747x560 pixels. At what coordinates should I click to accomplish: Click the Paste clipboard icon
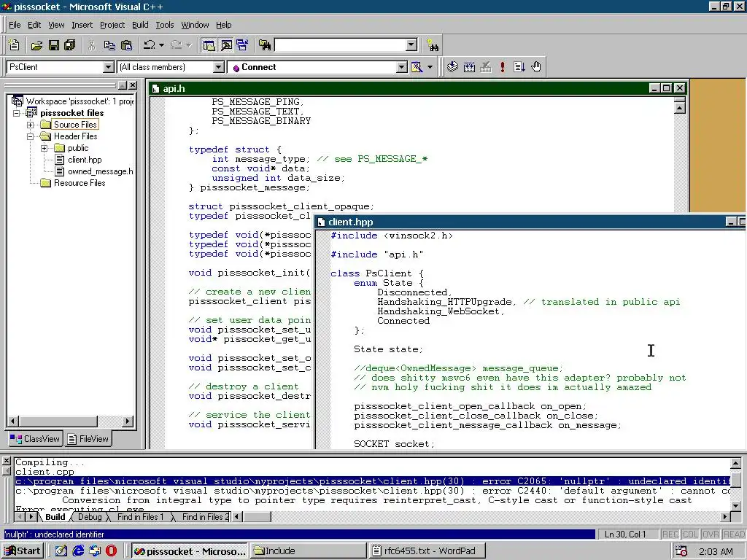(126, 45)
